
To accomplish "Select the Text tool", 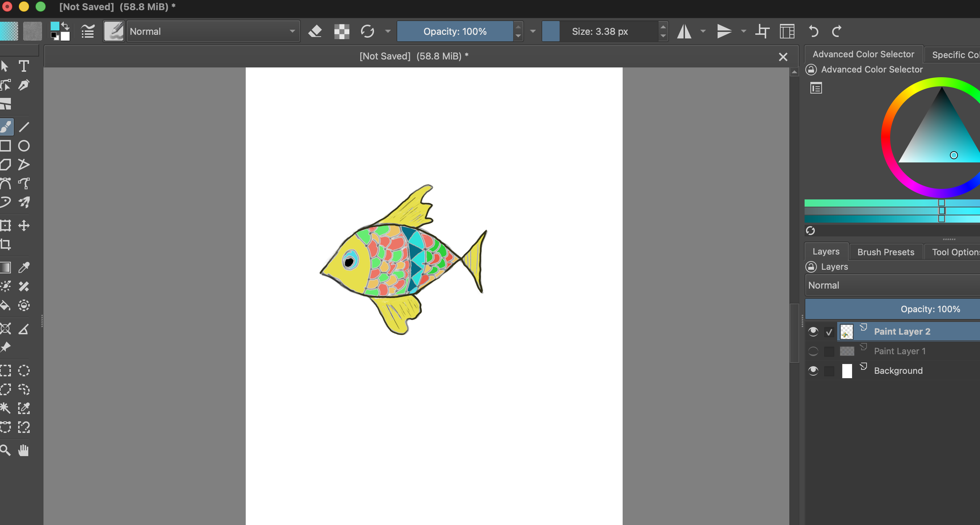I will [24, 66].
